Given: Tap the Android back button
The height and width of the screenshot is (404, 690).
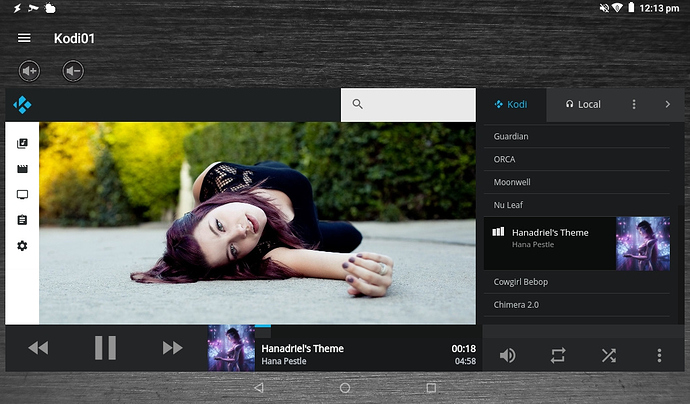Looking at the screenshot, I should [259, 388].
